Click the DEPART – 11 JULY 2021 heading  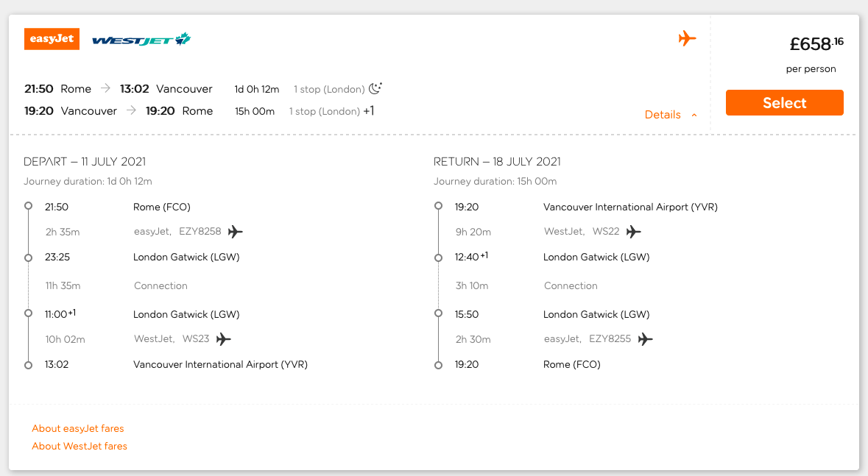(x=85, y=162)
